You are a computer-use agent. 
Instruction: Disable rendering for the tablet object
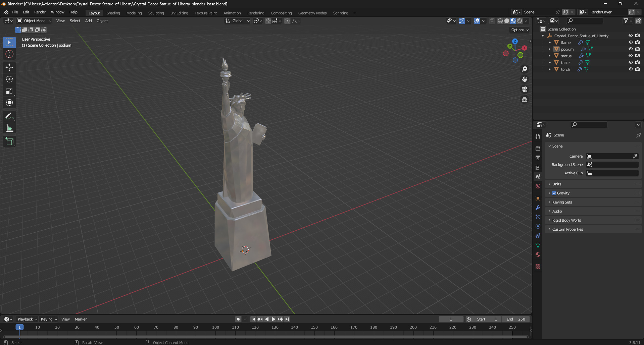tap(637, 62)
